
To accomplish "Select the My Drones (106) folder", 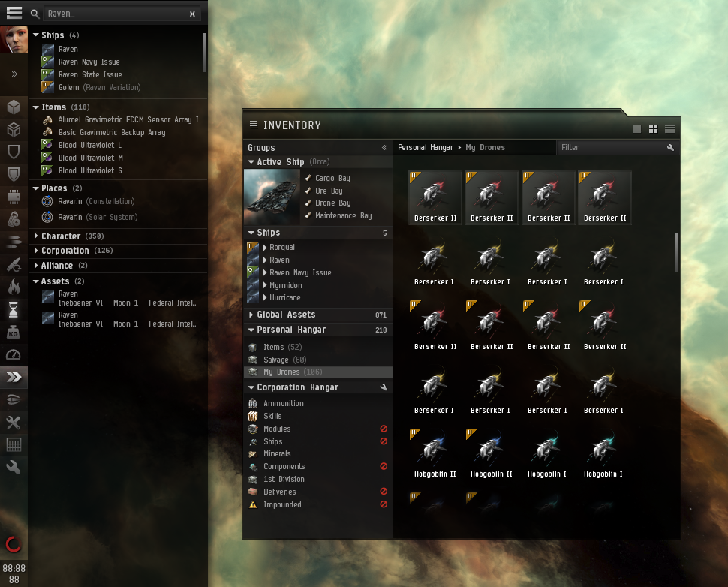I will pos(318,372).
